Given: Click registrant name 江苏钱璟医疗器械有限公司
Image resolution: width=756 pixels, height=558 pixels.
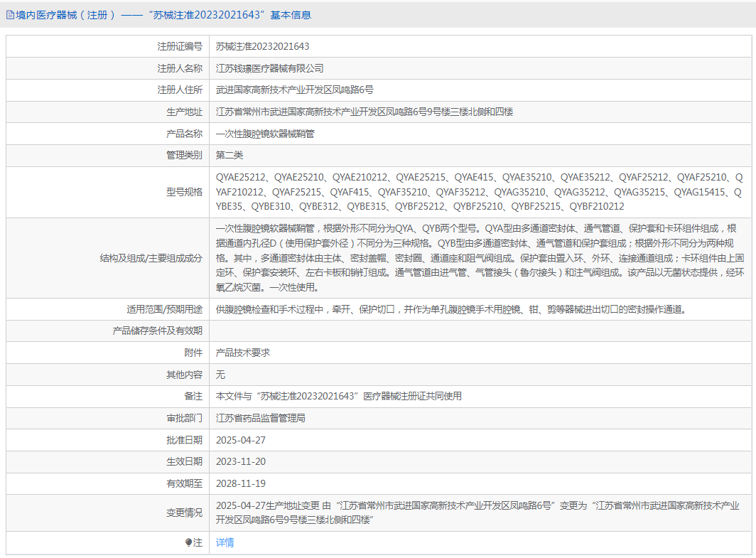Looking at the screenshot, I should coord(269,68).
